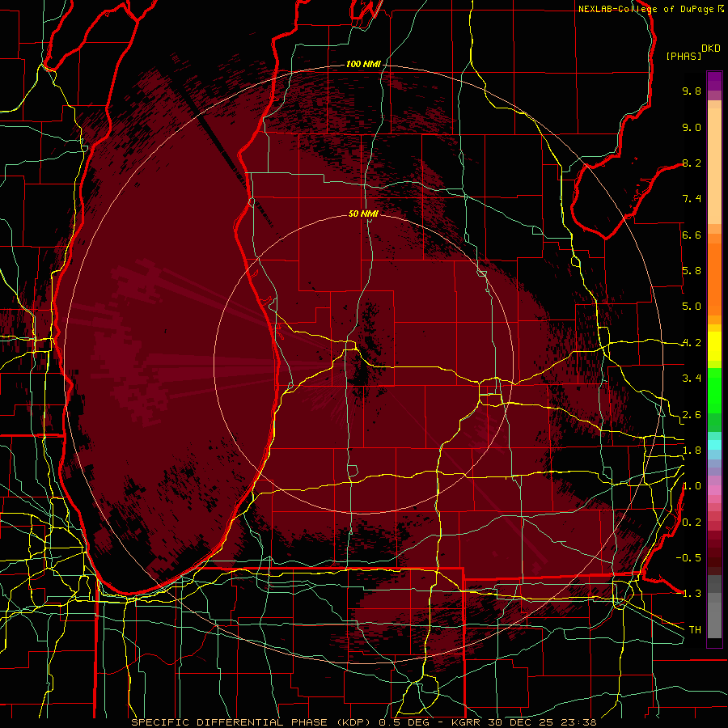The height and width of the screenshot is (728, 728).
Task: Select the 7.4 value on color scale
Action: (692, 199)
